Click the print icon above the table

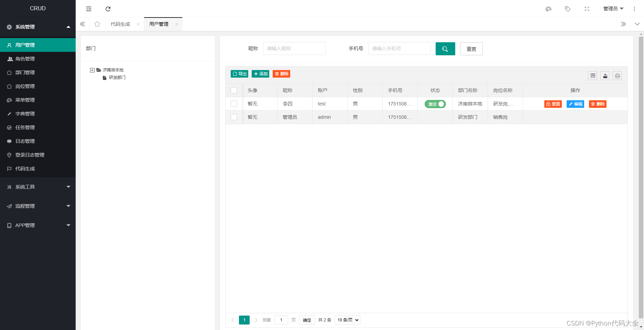click(617, 76)
